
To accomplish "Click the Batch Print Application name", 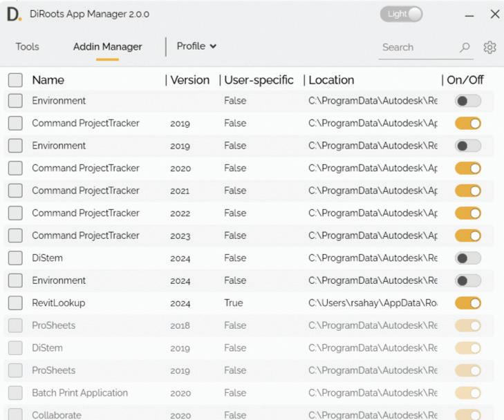I will click(80, 393).
